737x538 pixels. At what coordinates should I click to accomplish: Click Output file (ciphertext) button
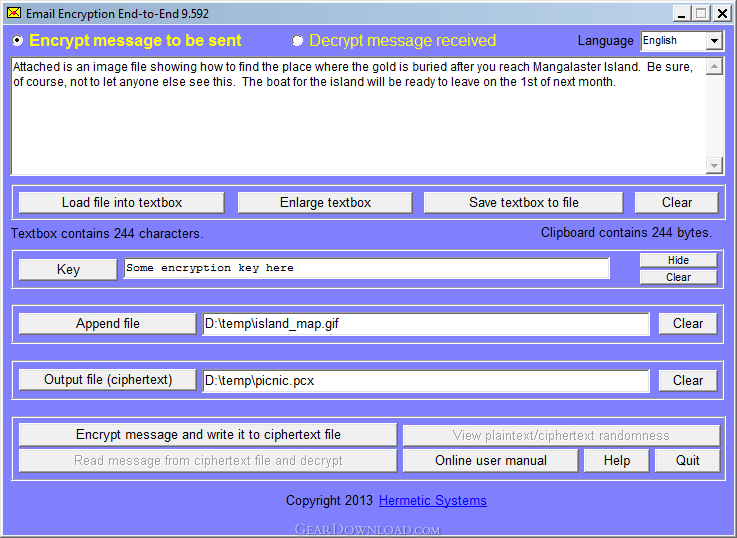coord(108,380)
